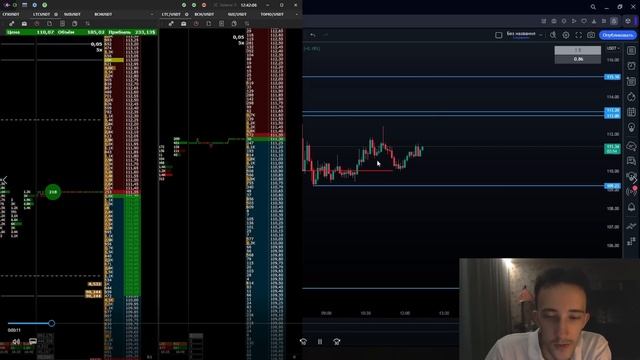Viewport: 640px width, 360px height.
Task: Click the 109.23 price line label
Action: tap(612, 186)
